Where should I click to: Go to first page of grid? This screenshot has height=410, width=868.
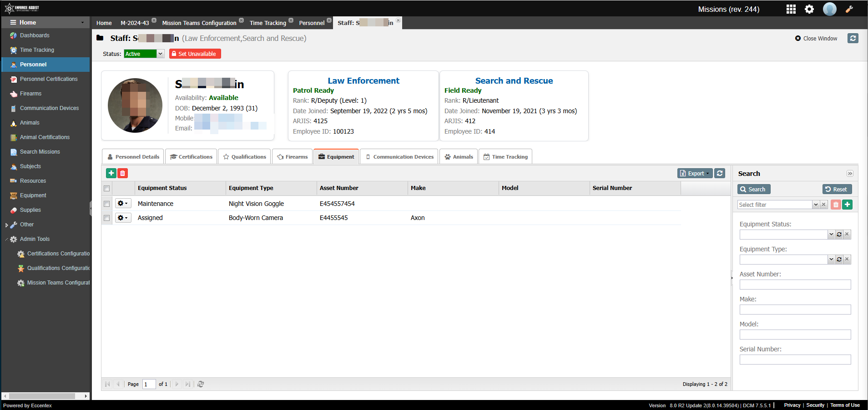tap(107, 384)
